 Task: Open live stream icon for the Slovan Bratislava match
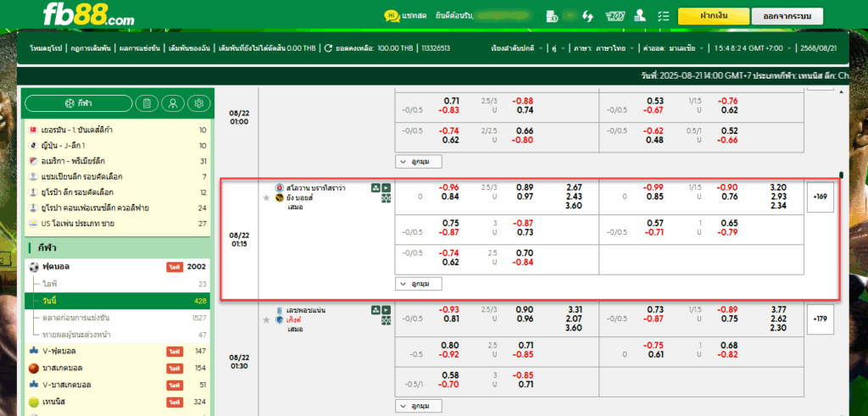pyautogui.click(x=386, y=188)
